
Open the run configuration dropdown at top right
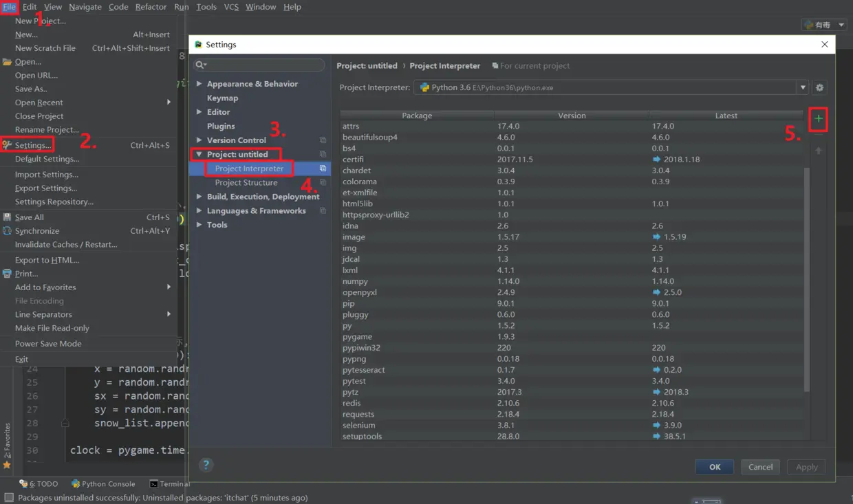824,25
